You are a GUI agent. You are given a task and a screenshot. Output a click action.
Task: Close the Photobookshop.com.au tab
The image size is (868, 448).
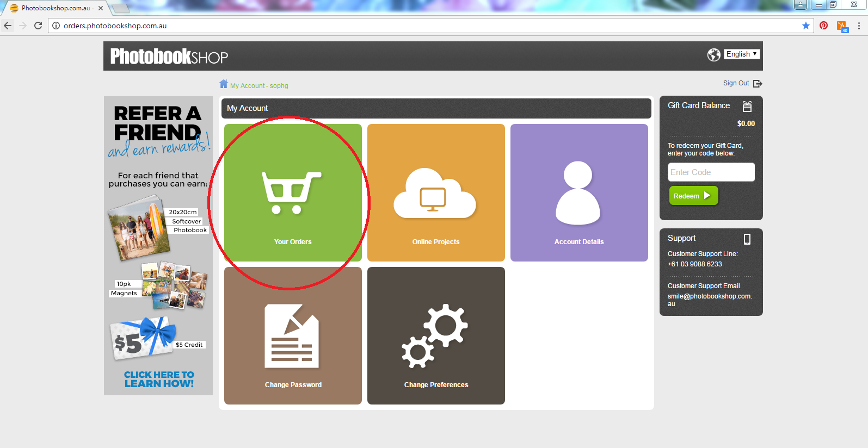(x=101, y=8)
